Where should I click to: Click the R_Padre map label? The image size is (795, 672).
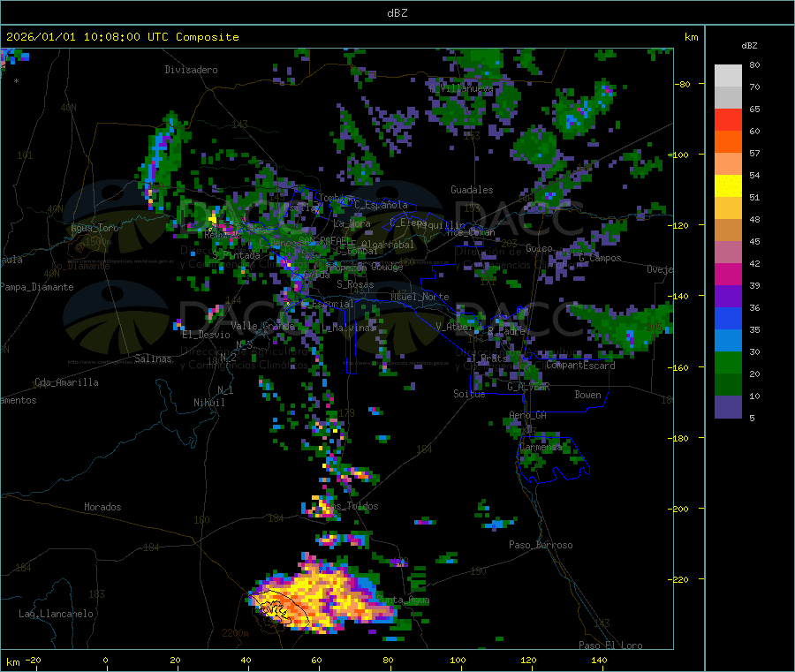click(506, 331)
